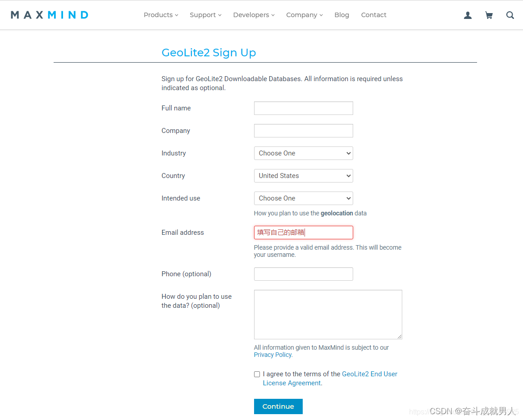Click the data usage plan text area
Screen dimensions: 523x420
327,314
